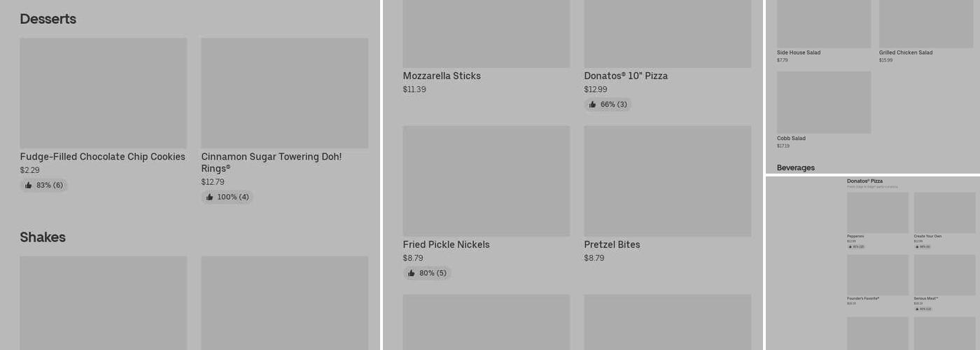The image size is (980, 350).
Task: Click the Fried Pickle Nickels photo
Action: click(486, 181)
